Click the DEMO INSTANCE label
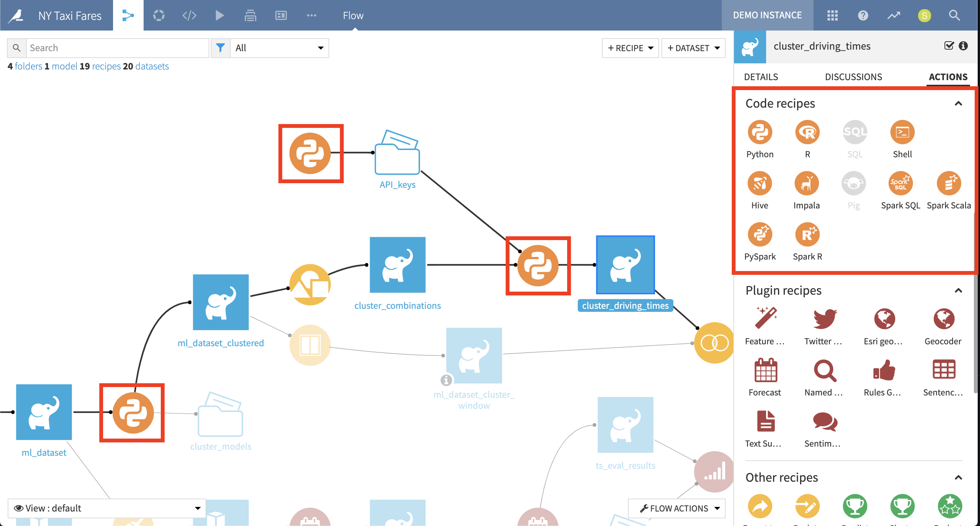This screenshot has width=980, height=526. [x=767, y=15]
